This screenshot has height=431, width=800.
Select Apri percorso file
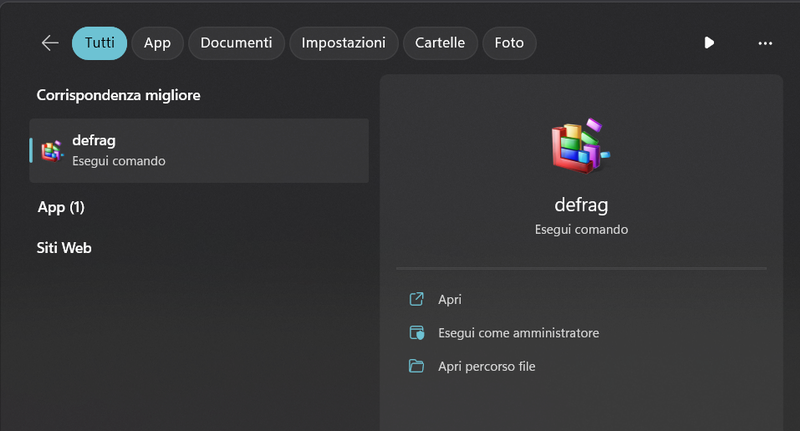[x=486, y=366]
